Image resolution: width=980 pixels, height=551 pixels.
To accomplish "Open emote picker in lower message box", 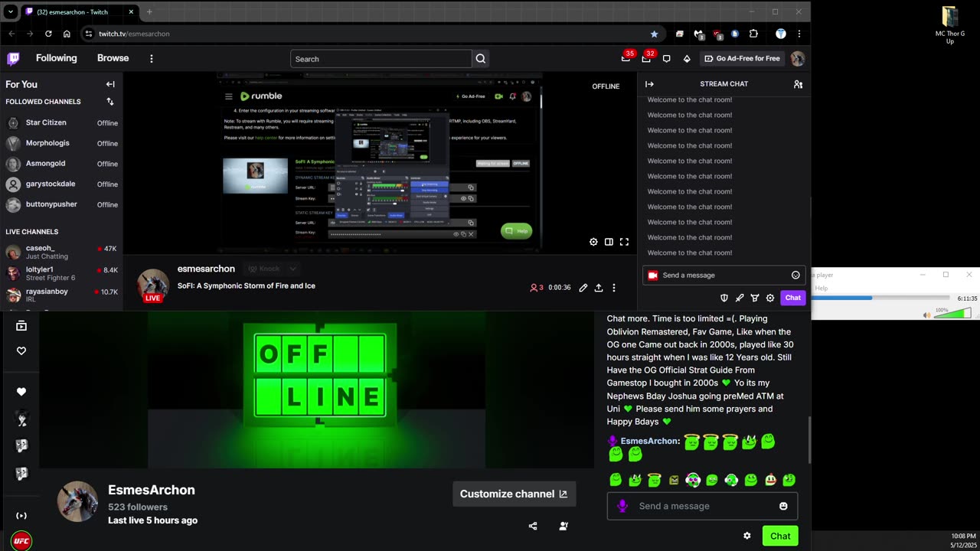I will pos(783,506).
